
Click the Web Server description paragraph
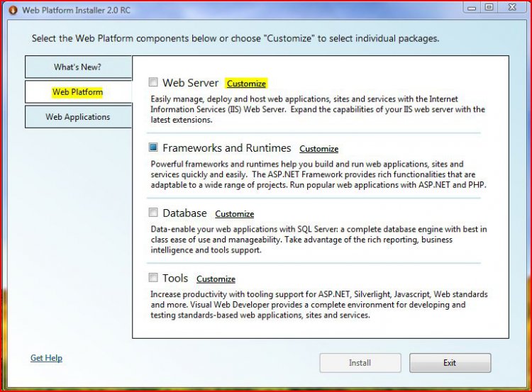[x=318, y=109]
